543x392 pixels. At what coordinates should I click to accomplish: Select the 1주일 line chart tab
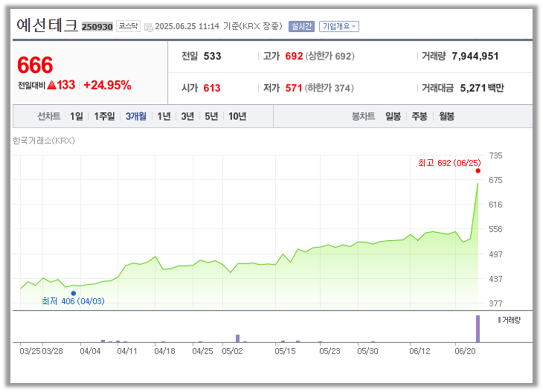point(104,117)
